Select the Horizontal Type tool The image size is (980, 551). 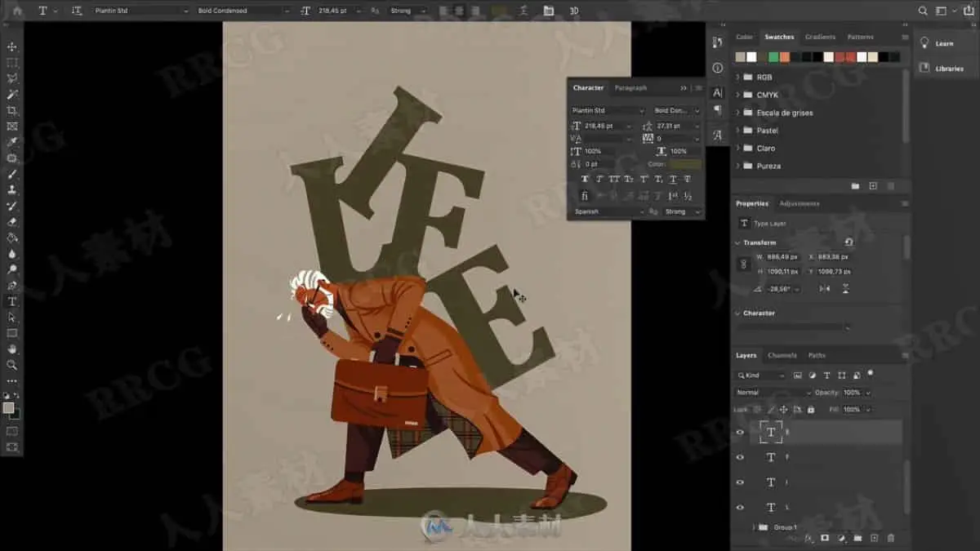pos(12,301)
